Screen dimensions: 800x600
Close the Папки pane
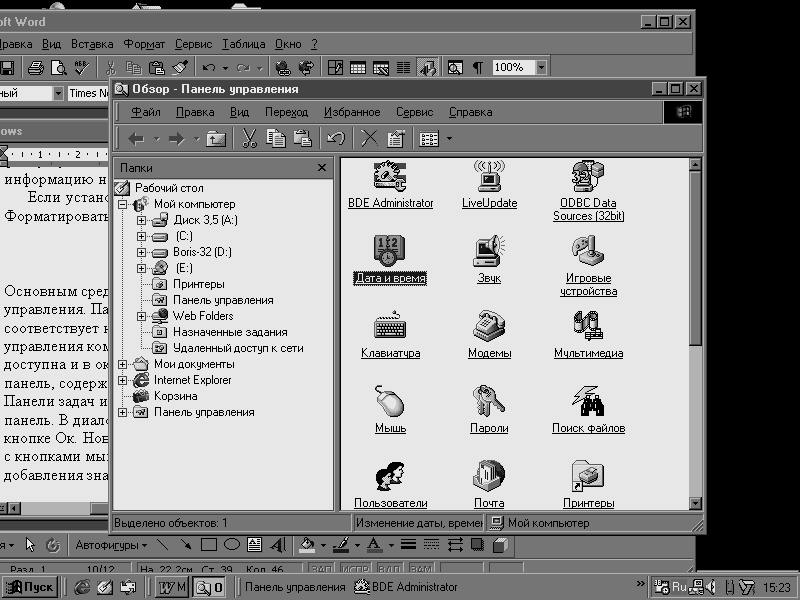322,168
